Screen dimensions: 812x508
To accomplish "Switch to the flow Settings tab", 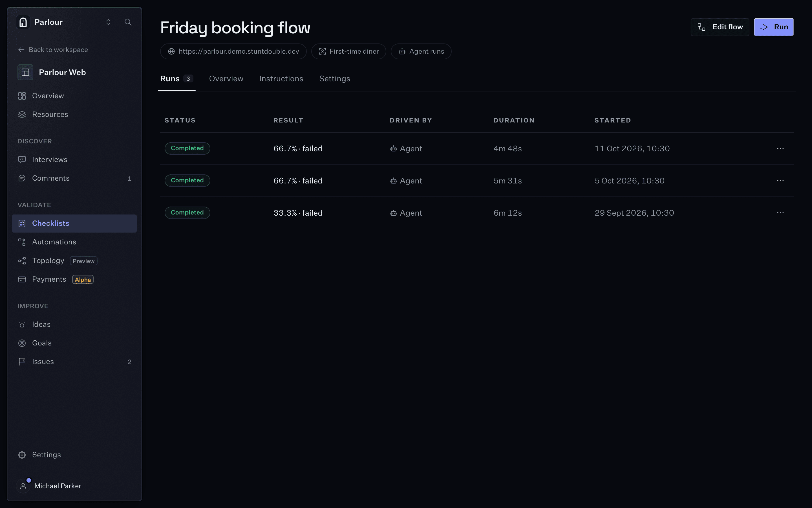I will point(335,79).
